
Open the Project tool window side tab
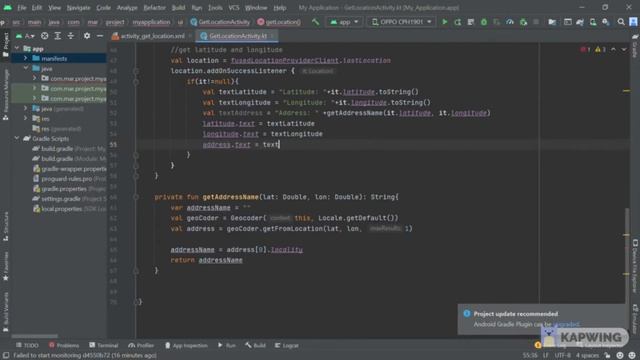tap(5, 44)
